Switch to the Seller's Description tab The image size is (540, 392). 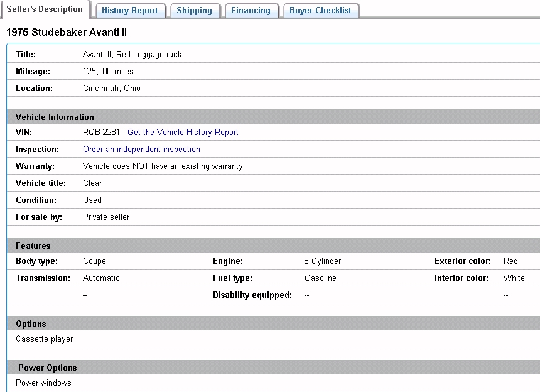[x=45, y=9]
